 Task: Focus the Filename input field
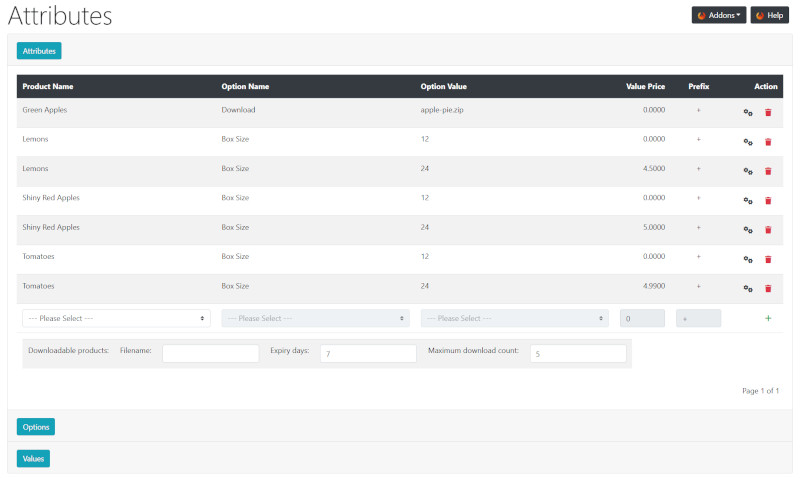[210, 354]
